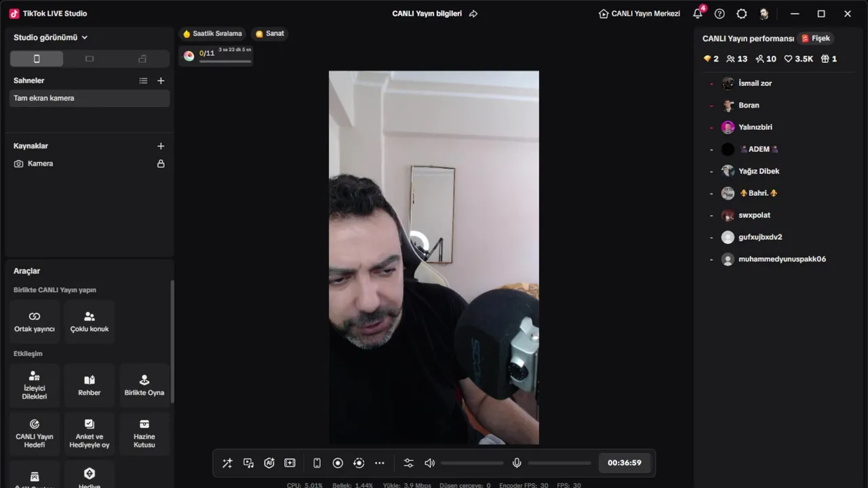The image size is (868, 488).
Task: Toggle the lock on Kamera source
Action: click(161, 163)
